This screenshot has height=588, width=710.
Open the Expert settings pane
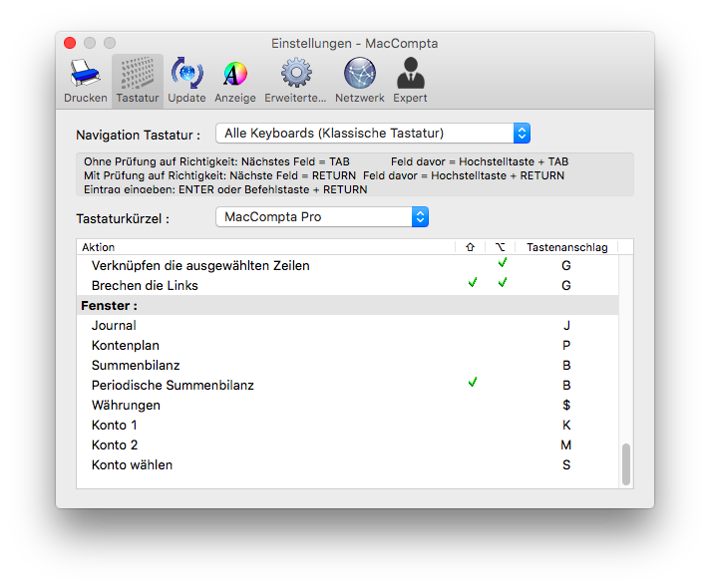tap(410, 80)
